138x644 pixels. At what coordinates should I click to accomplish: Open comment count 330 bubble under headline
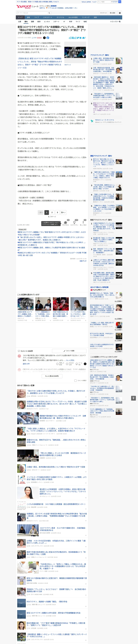click(34, 38)
